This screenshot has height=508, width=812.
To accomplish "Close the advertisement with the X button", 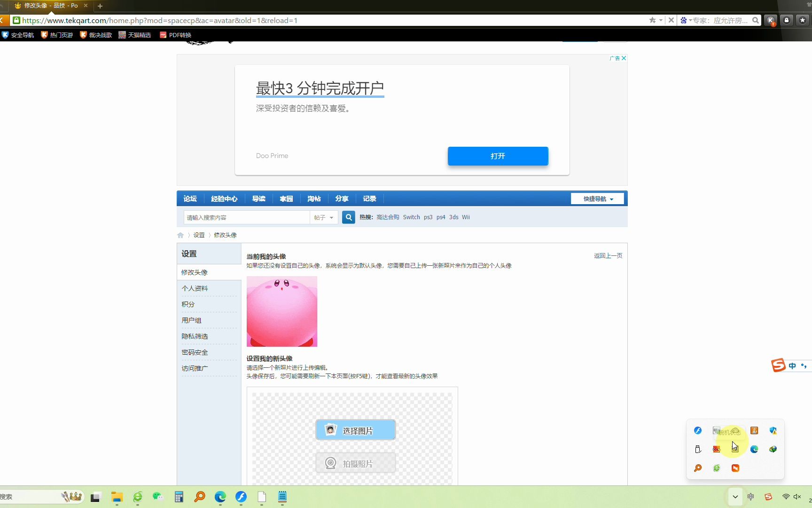I will click(624, 58).
